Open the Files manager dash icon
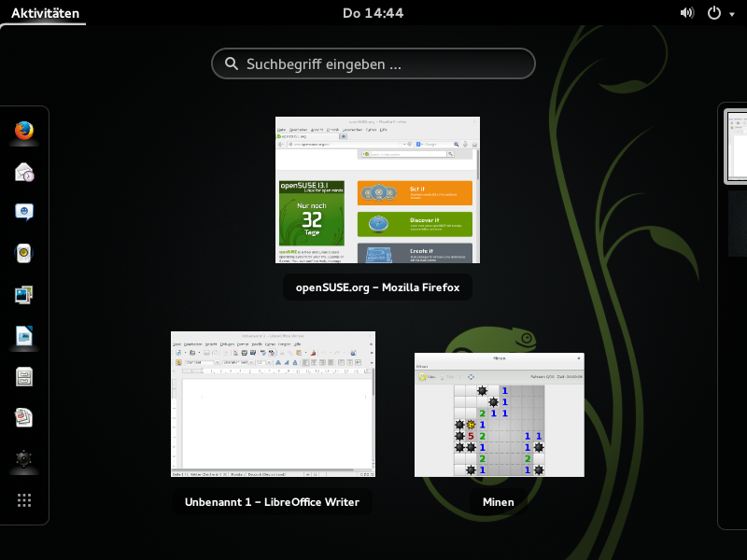The width and height of the screenshot is (747, 560). [24, 376]
